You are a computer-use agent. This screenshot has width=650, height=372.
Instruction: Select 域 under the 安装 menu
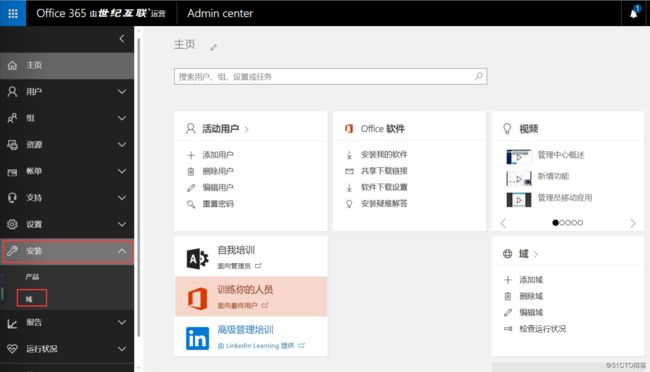(x=32, y=299)
